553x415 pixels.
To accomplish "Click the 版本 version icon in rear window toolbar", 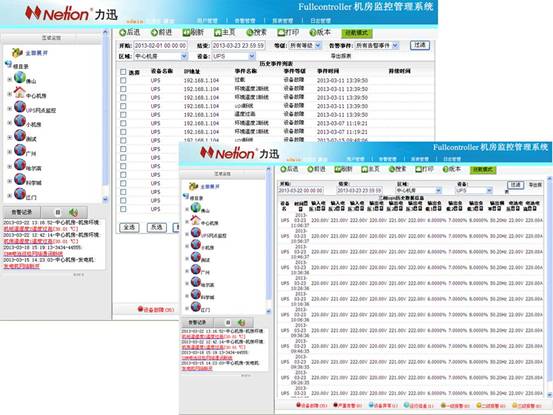I will click(312, 33).
